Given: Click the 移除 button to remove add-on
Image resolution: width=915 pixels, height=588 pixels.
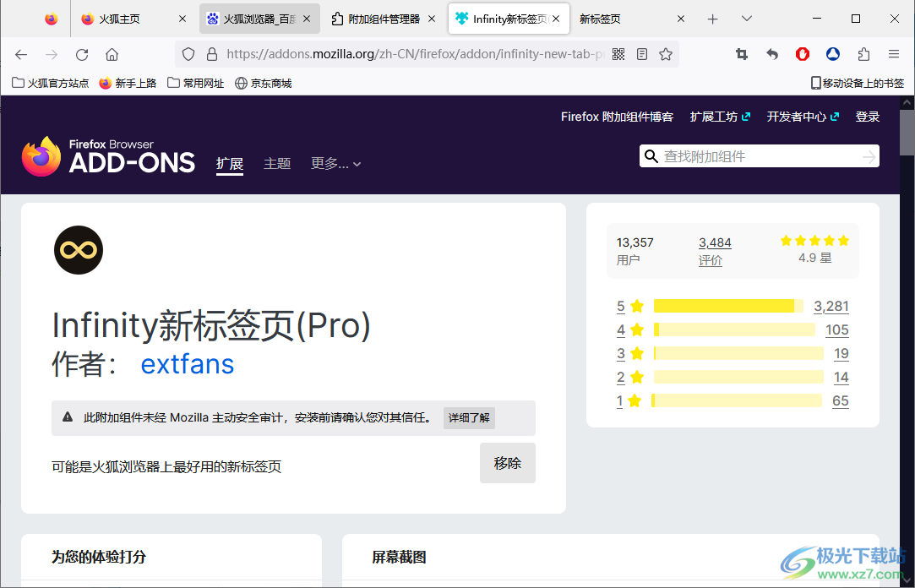Looking at the screenshot, I should [x=507, y=463].
